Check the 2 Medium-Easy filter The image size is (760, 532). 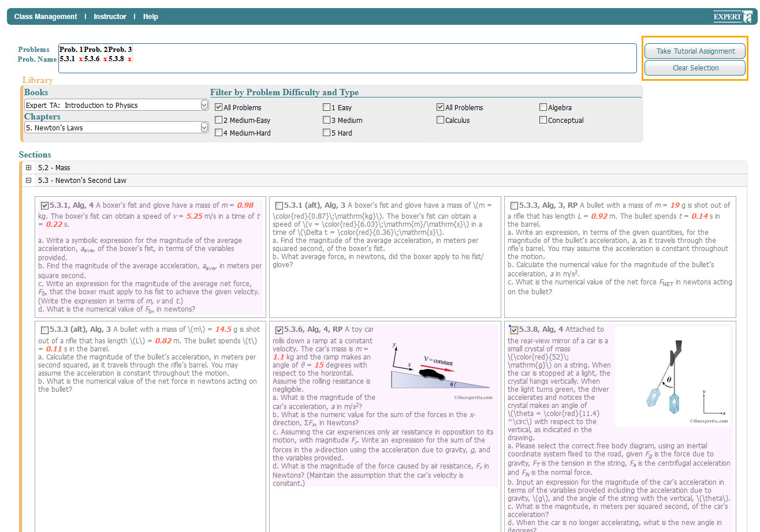(218, 120)
